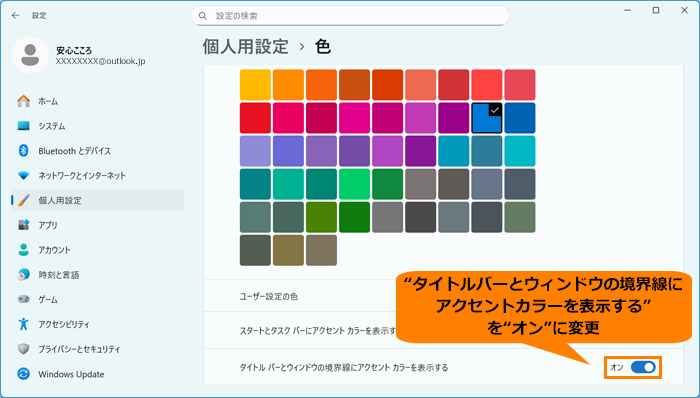Click the network Wi-Fi icon
This screenshot has width=700, height=398.
point(24,175)
